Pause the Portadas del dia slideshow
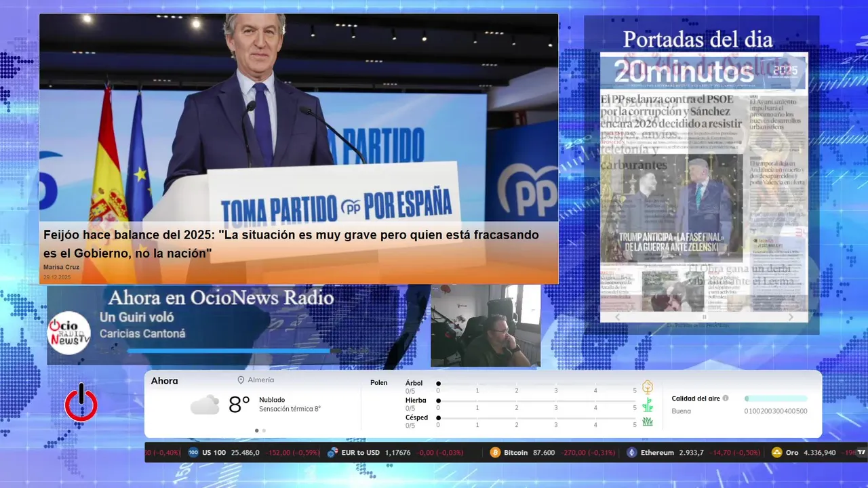The image size is (868, 488). tap(704, 317)
